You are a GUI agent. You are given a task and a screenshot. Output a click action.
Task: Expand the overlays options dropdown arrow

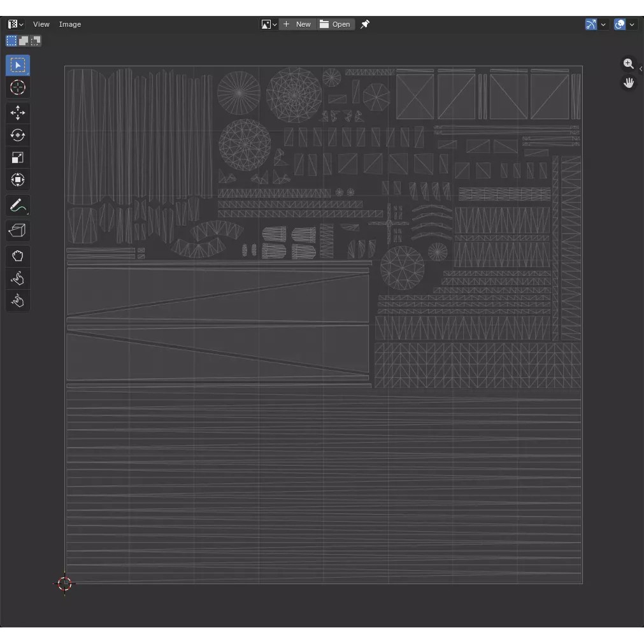click(632, 24)
